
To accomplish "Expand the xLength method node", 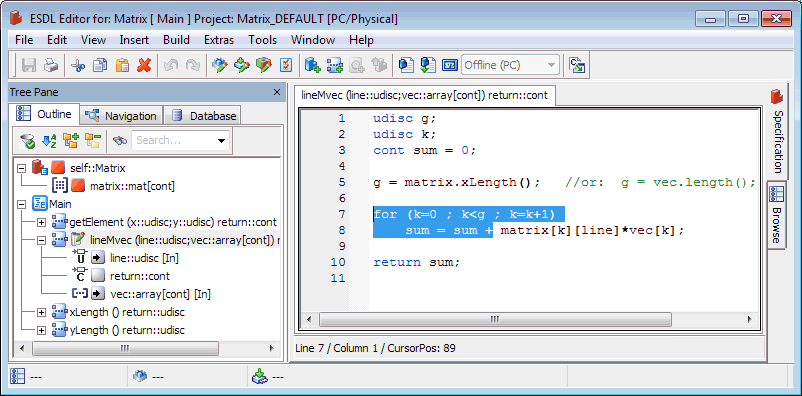I will (41, 312).
